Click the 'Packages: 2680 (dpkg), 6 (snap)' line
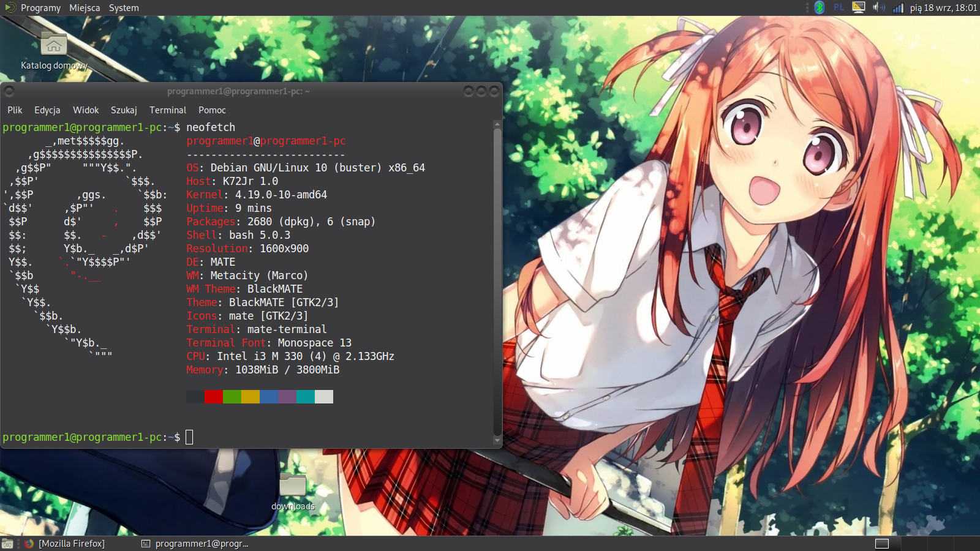The image size is (980, 551). coord(281,222)
